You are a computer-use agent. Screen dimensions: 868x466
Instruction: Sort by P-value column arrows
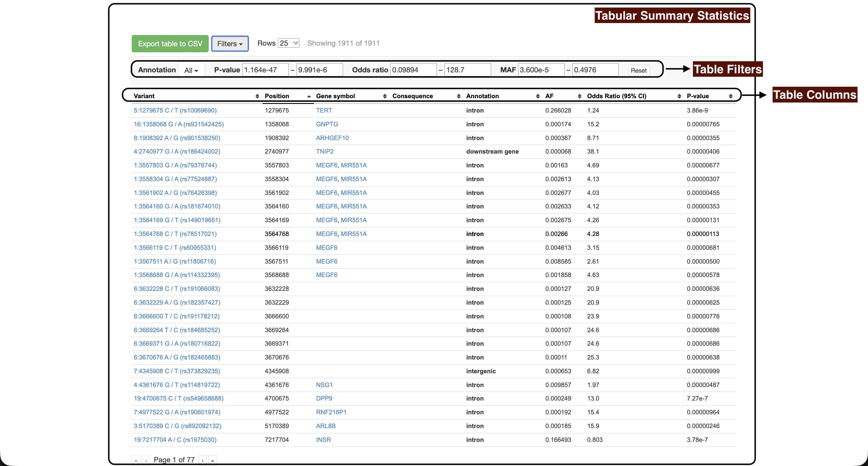pyautogui.click(x=730, y=96)
